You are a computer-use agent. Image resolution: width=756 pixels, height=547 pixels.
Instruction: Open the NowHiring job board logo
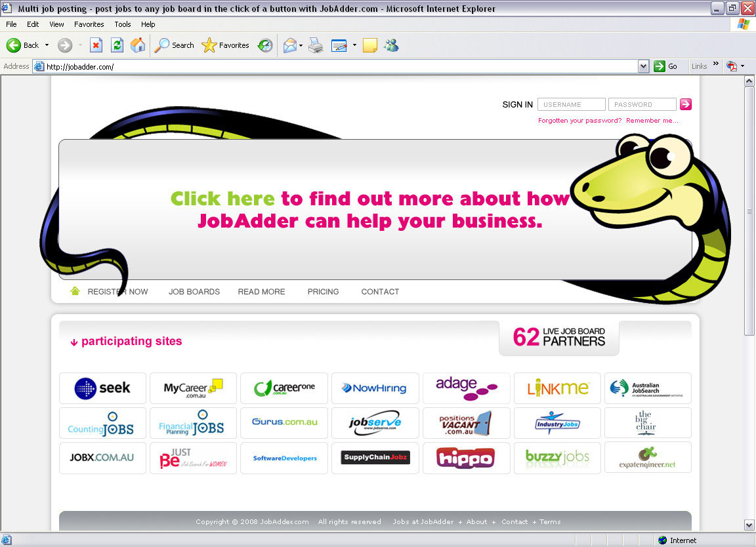pyautogui.click(x=375, y=388)
